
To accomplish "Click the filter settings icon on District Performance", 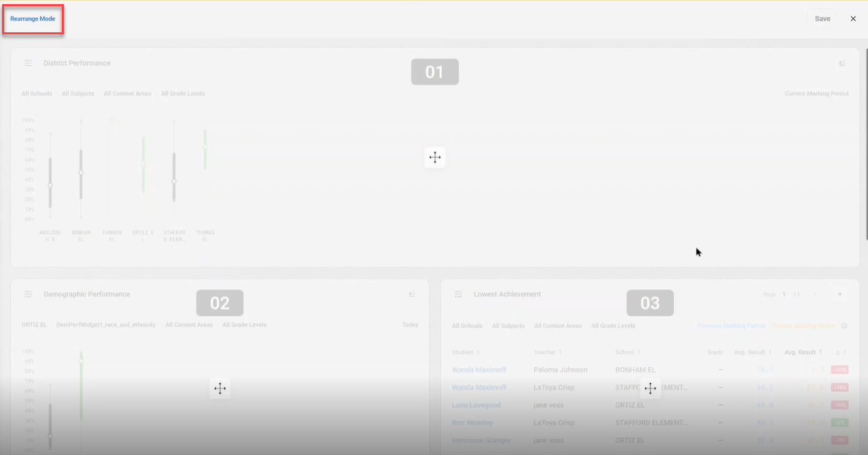I will click(842, 63).
